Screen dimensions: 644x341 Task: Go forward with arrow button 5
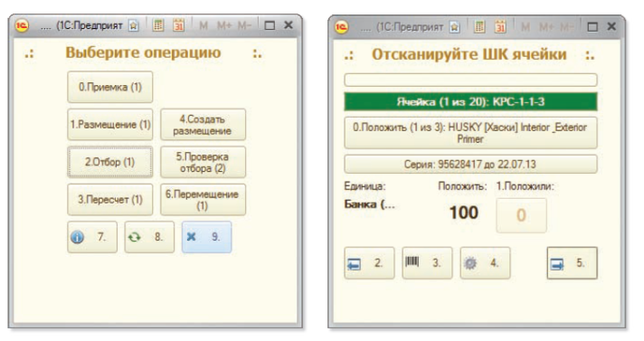point(573,263)
